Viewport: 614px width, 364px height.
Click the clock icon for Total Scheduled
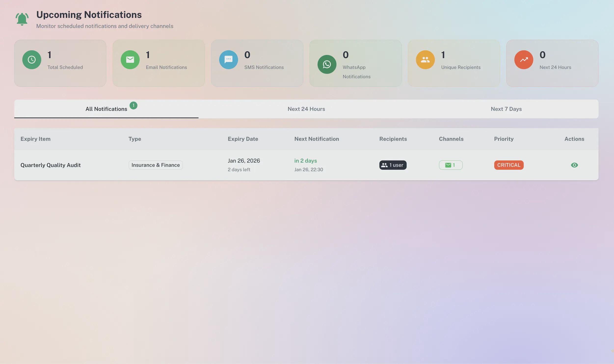point(32,60)
